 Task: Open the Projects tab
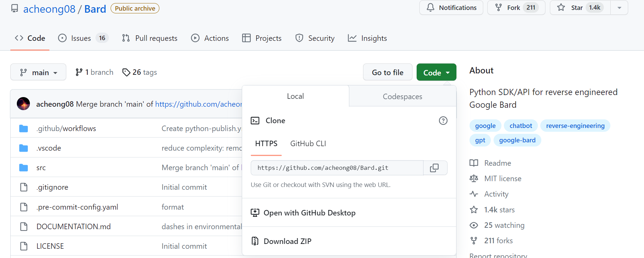[x=262, y=38]
